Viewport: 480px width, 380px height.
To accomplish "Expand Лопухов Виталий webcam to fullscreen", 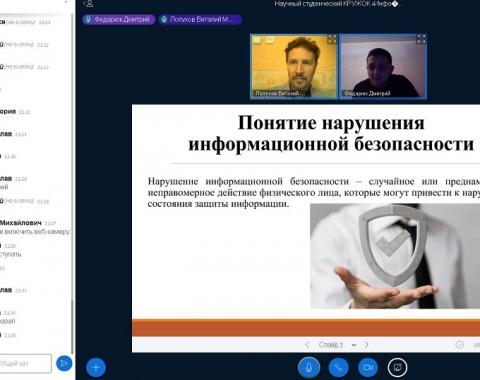I will pos(332,39).
